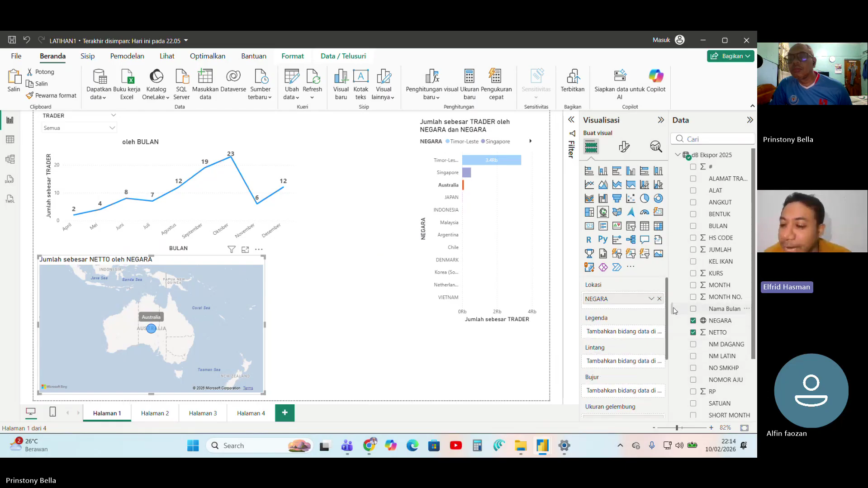Select the pie chart visual
Viewport: 868px width, 488px height.
click(645, 198)
